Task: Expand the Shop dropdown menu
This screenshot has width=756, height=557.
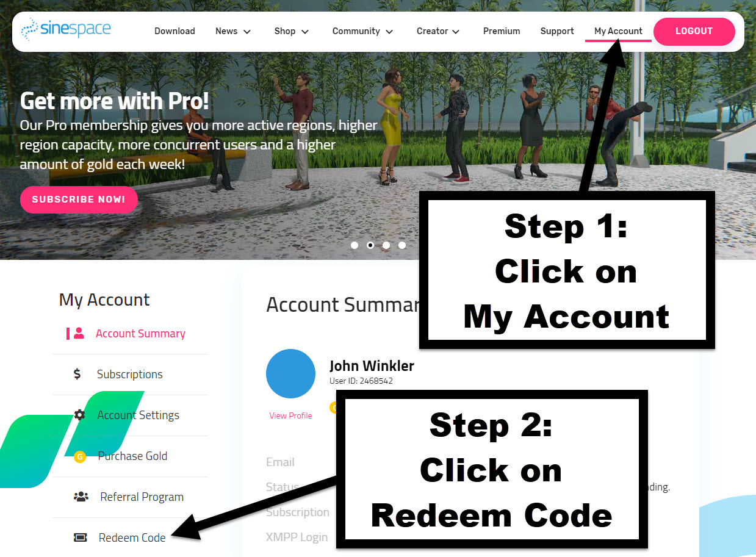Action: 292,31
